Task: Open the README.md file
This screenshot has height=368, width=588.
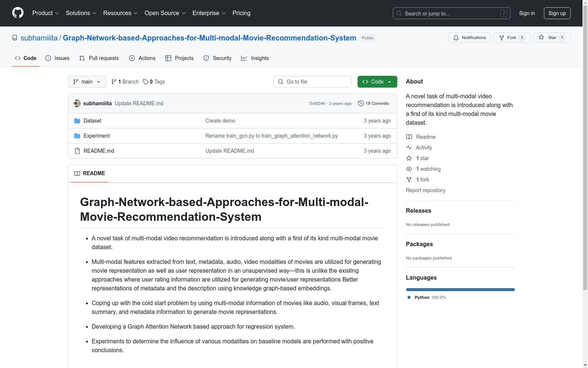Action: coord(99,151)
